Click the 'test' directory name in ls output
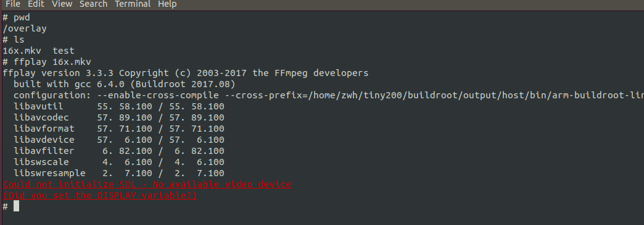644x225 pixels. click(64, 51)
